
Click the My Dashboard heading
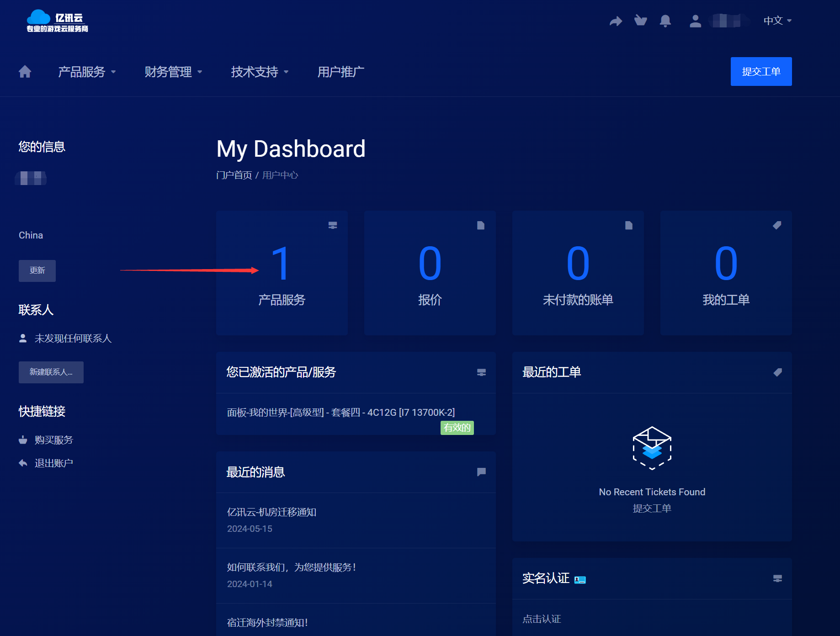coord(291,149)
